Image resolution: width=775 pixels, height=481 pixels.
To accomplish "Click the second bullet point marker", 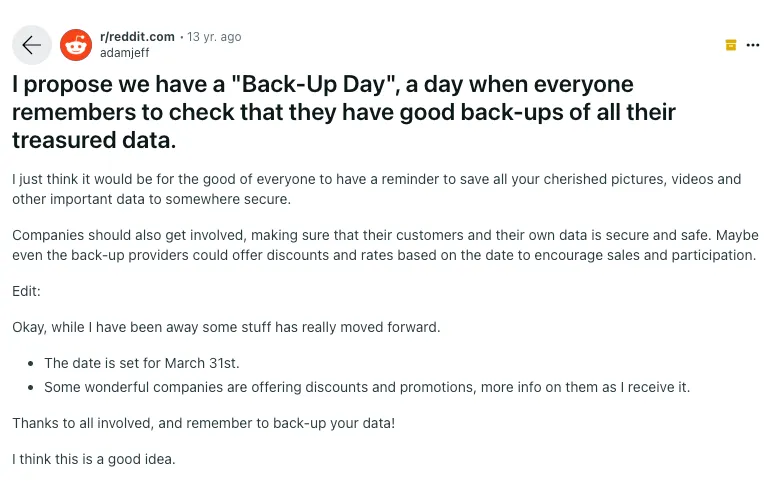I will click(33, 387).
